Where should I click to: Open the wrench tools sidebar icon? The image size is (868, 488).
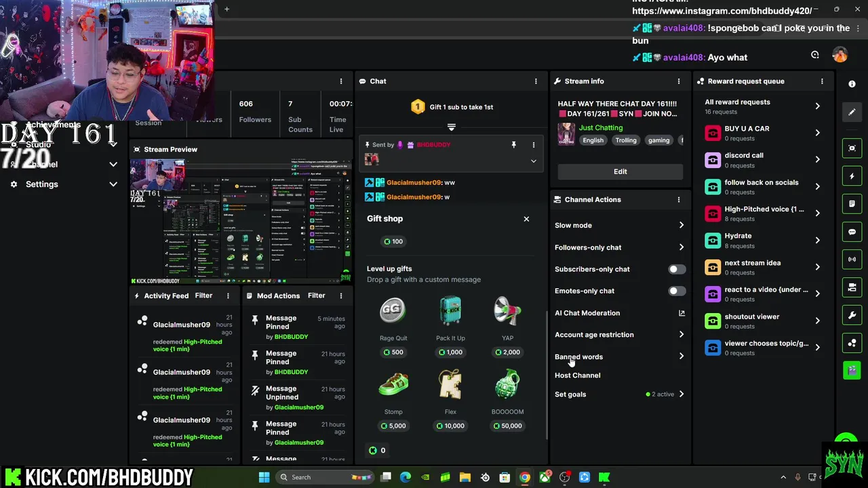(x=852, y=315)
